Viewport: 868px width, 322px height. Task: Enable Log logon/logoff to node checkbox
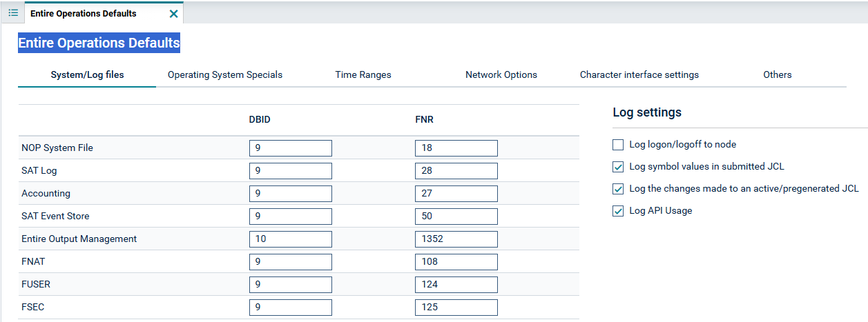coord(618,145)
